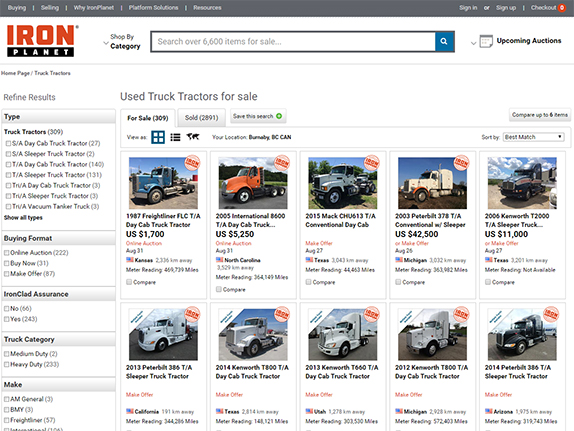
Task: Check the Online Auction buying format
Action: 7,253
